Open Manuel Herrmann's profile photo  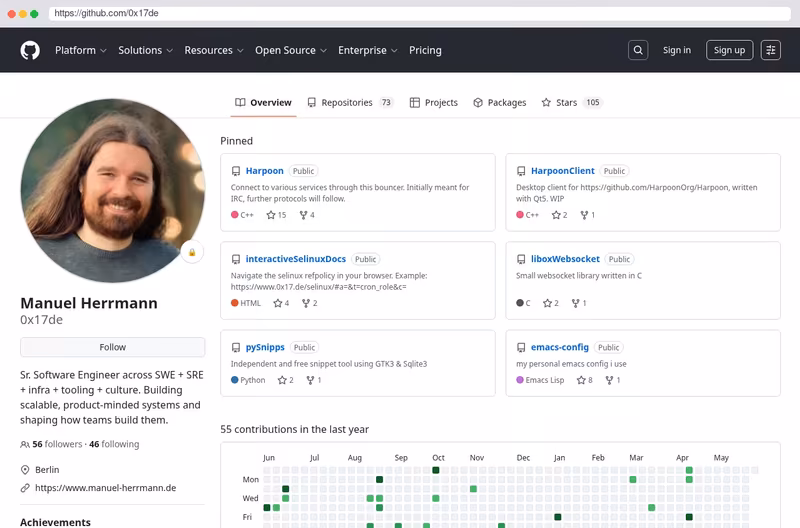[113, 190]
